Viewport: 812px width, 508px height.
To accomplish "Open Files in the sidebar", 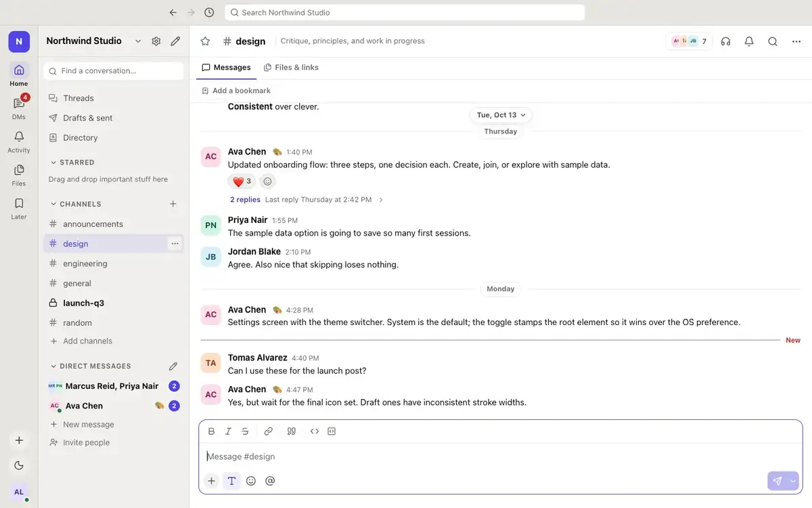I will (x=19, y=174).
